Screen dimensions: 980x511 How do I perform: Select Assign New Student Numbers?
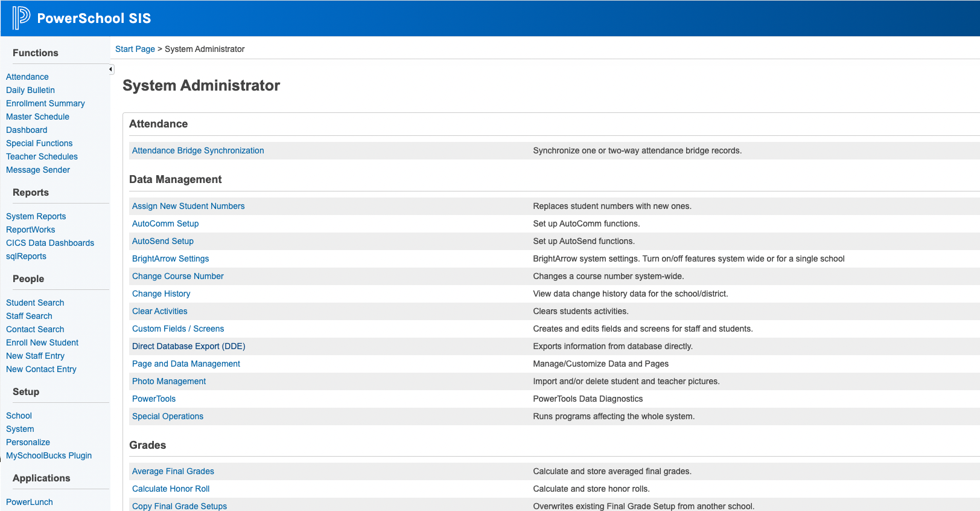[188, 206]
